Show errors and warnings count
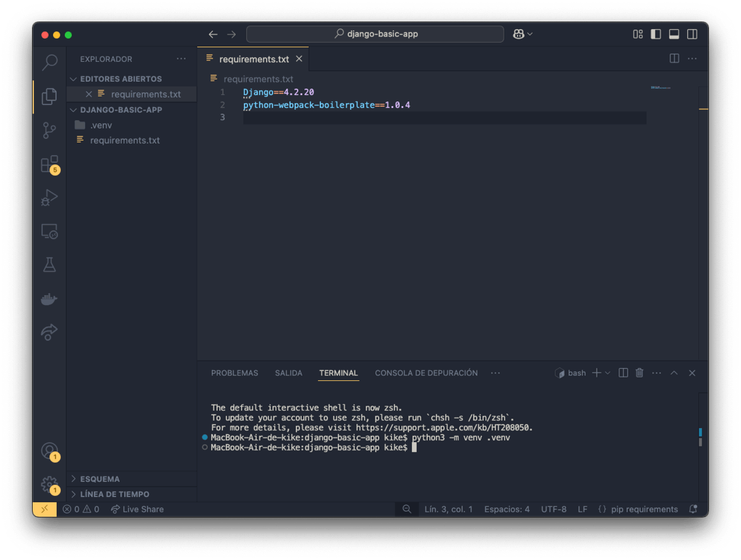The height and width of the screenshot is (560, 741). coord(80,509)
